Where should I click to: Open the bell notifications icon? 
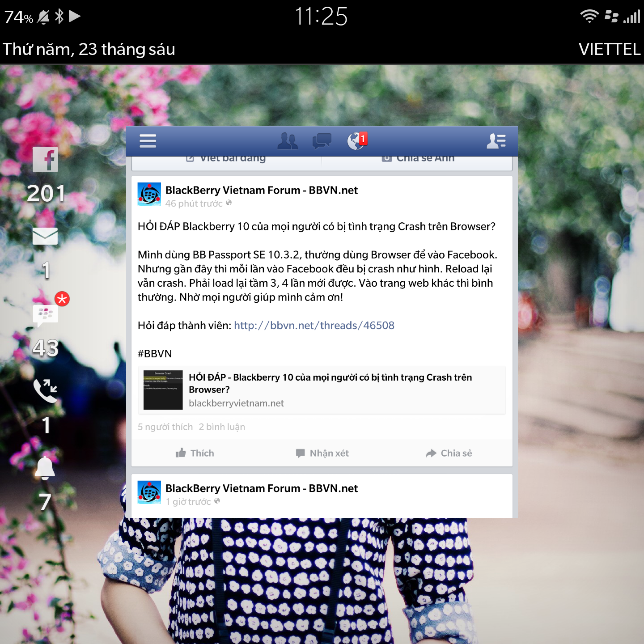coord(45,468)
